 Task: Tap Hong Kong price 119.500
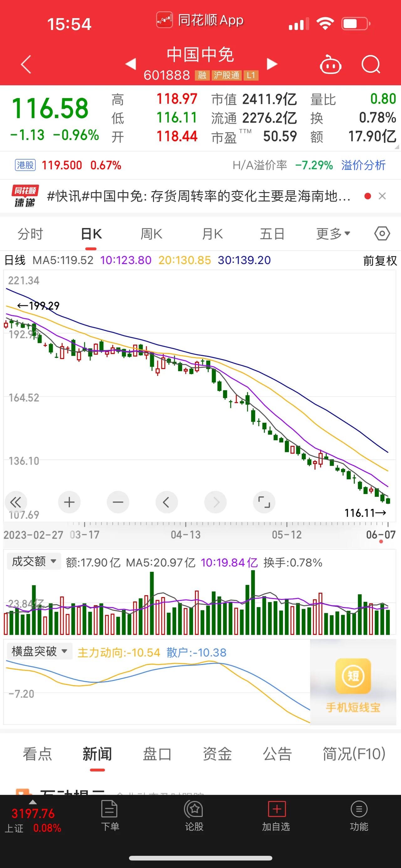62,165
